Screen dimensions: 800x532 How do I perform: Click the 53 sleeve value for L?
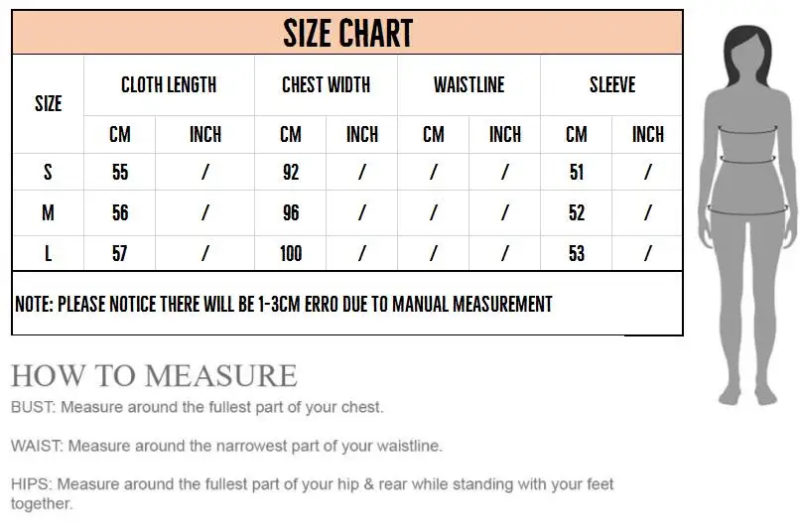point(577,253)
